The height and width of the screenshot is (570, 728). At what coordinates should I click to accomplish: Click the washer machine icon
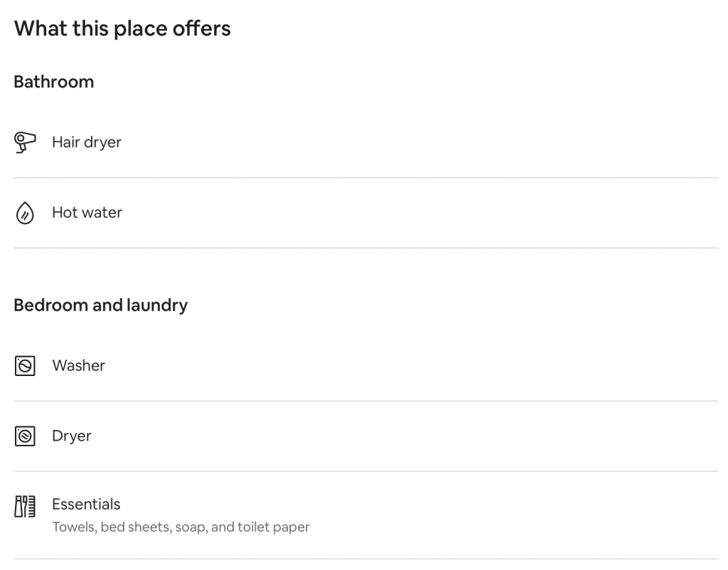click(25, 366)
